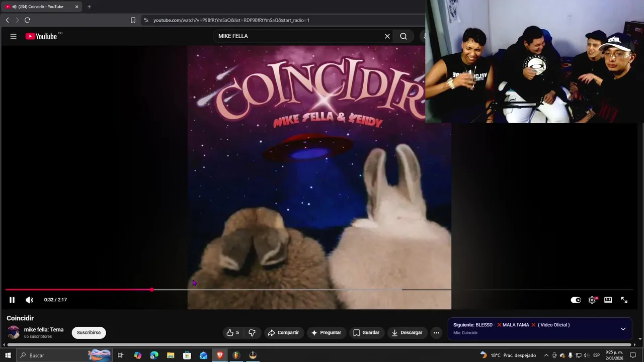The image size is (644, 362).
Task: Switch to theater mode
Action: point(608,300)
